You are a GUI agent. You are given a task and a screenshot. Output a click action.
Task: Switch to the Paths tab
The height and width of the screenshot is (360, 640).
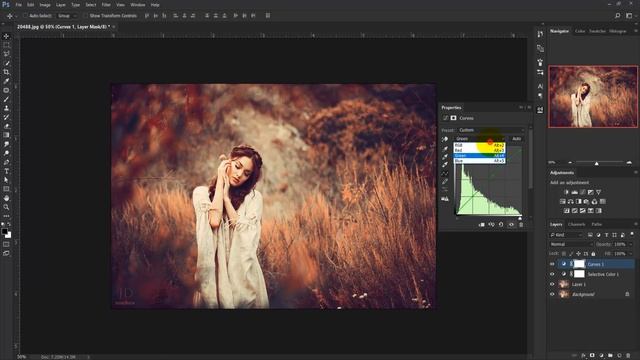(x=597, y=224)
